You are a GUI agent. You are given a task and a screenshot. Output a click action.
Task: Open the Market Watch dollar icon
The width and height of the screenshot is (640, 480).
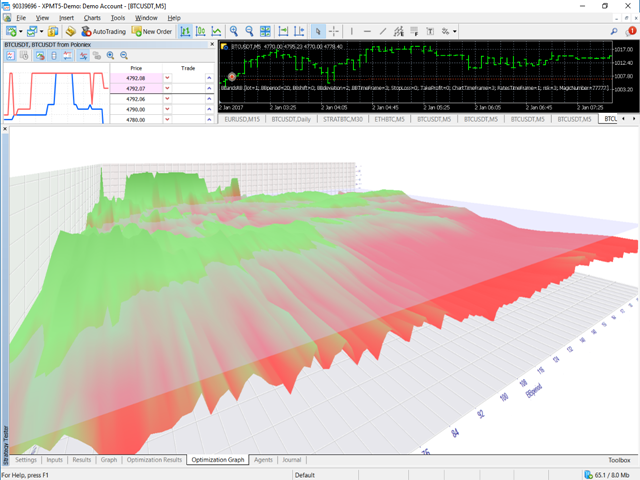[53, 31]
